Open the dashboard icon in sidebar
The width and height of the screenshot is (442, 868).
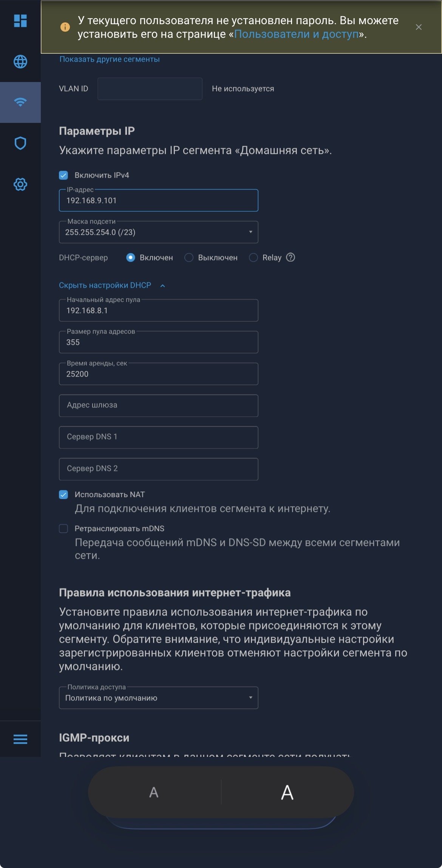pos(20,21)
